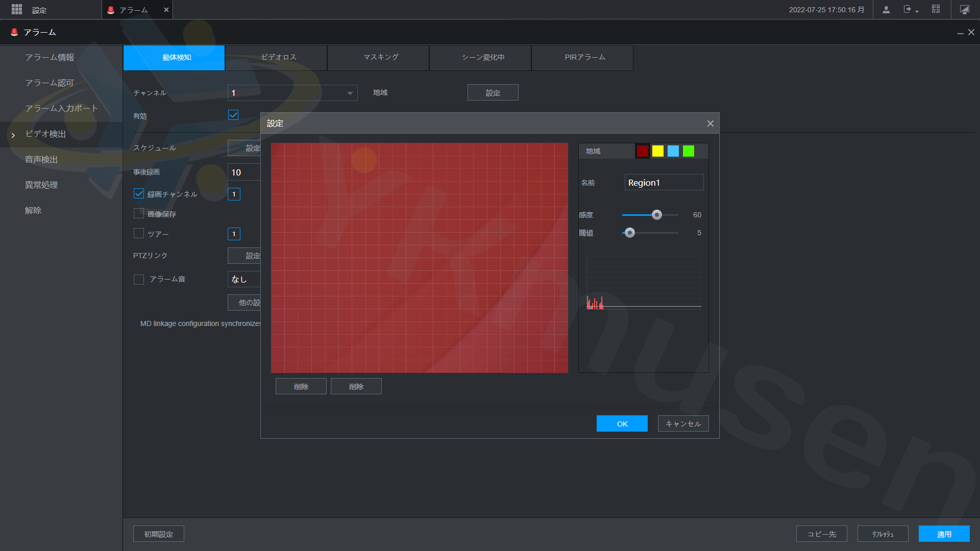Click the Region1 name input field
The width and height of the screenshot is (980, 551).
[664, 183]
